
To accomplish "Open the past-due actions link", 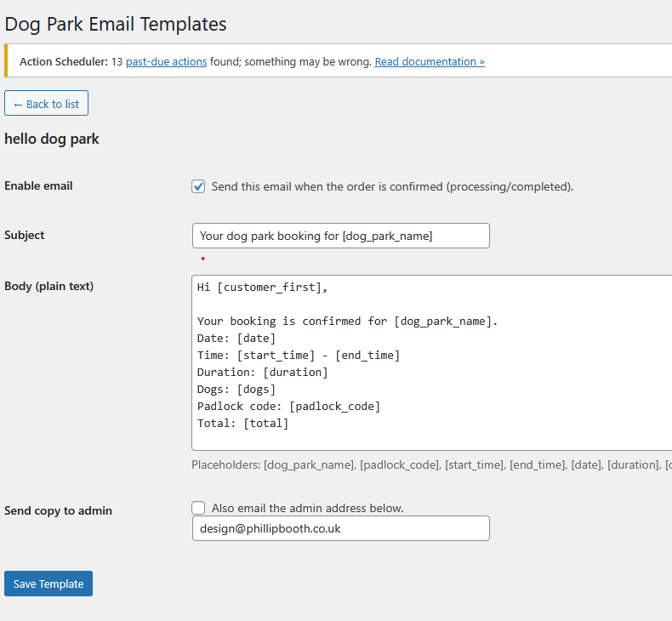I will click(x=166, y=62).
